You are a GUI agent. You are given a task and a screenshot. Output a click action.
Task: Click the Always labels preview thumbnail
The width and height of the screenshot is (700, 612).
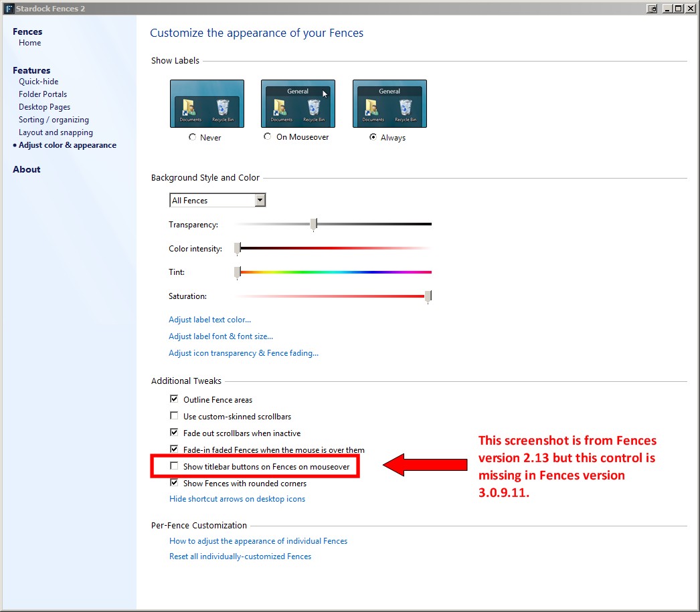[x=389, y=104]
